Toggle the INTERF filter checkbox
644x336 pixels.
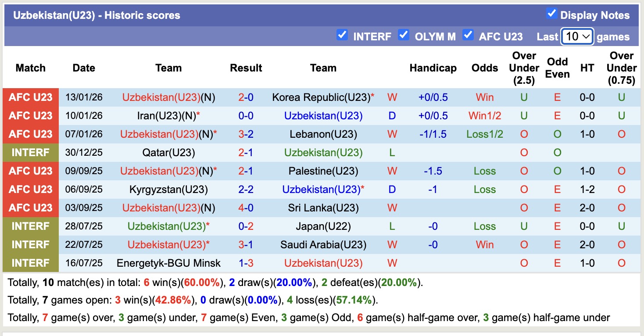(342, 35)
